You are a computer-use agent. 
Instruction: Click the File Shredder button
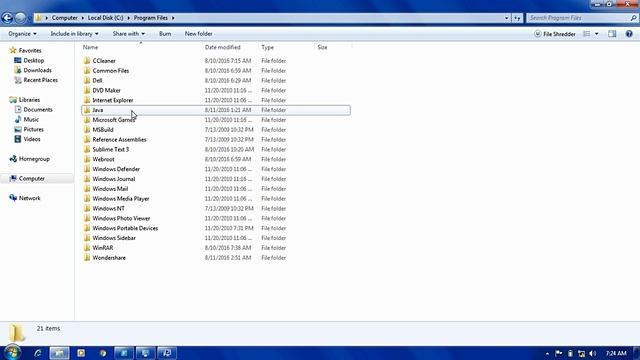pos(555,34)
